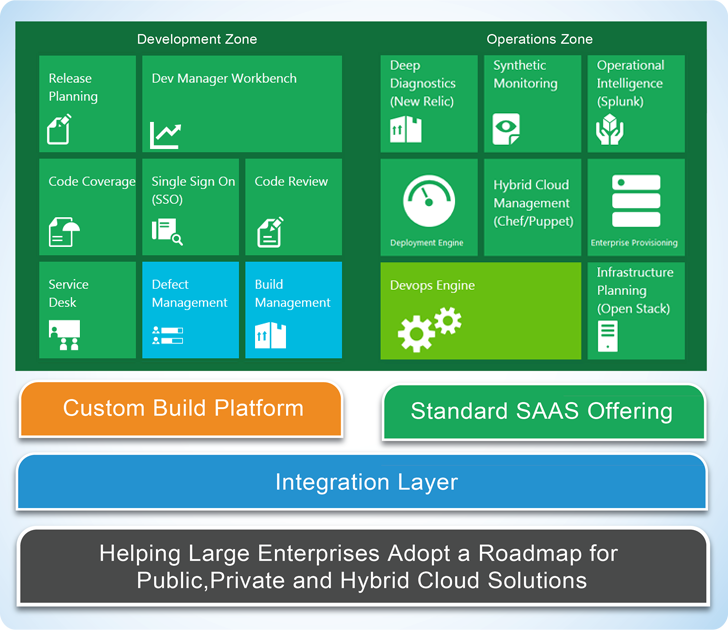The height and width of the screenshot is (630, 728).
Task: Click the Dev Manager Workbench label
Action: click(x=224, y=78)
